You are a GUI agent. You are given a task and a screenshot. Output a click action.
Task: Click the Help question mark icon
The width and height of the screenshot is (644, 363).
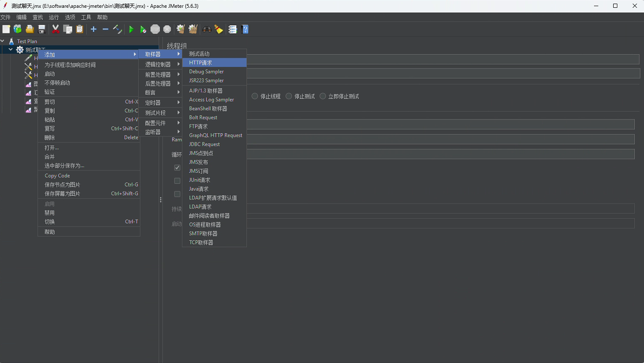pyautogui.click(x=245, y=29)
